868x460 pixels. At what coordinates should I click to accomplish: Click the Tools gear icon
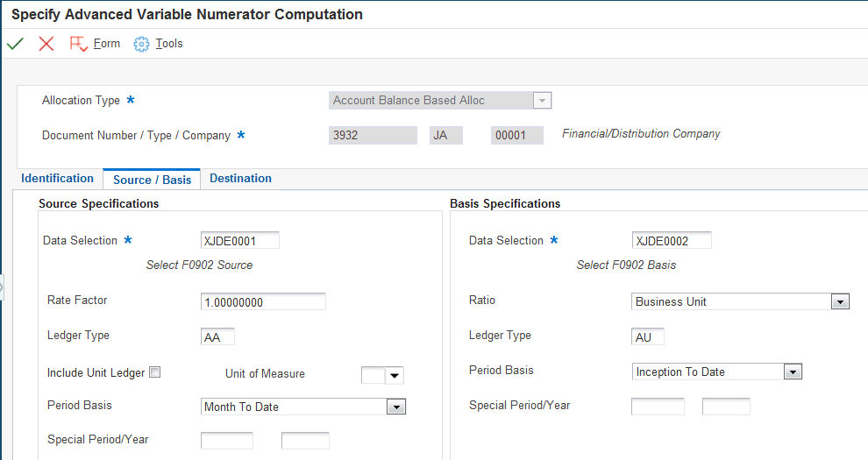point(141,44)
